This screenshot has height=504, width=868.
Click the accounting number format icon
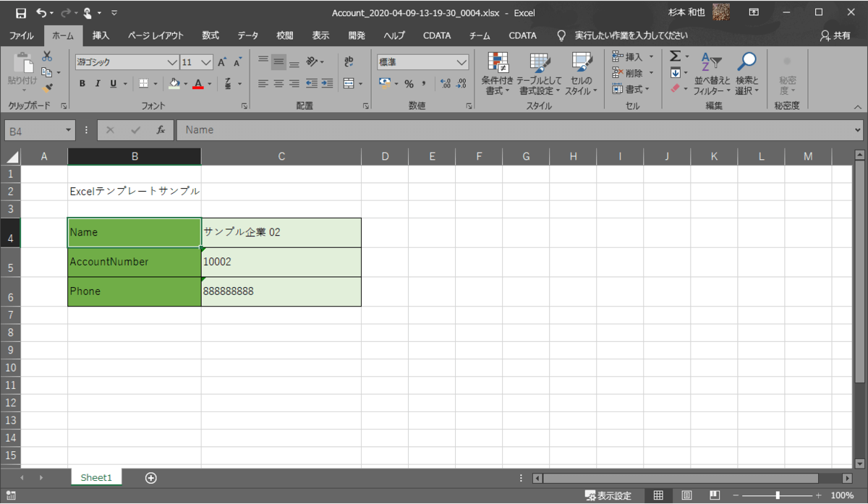coord(385,84)
